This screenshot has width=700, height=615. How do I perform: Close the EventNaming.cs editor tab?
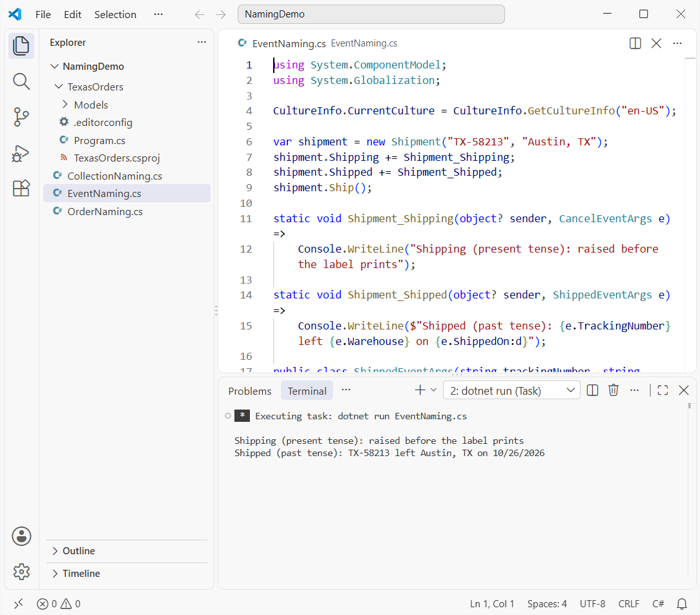(656, 43)
